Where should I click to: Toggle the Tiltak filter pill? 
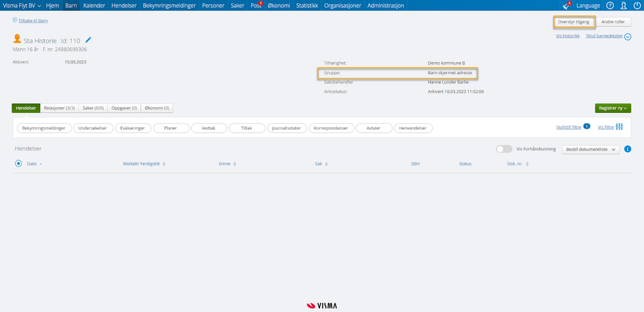(247, 129)
